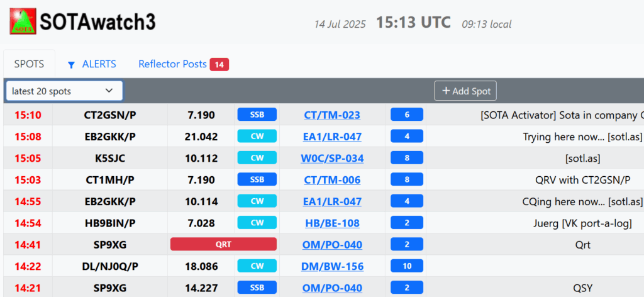Click the red QRT badge for SP9XG
Viewport: 644px width, 297px height.
[223, 245]
